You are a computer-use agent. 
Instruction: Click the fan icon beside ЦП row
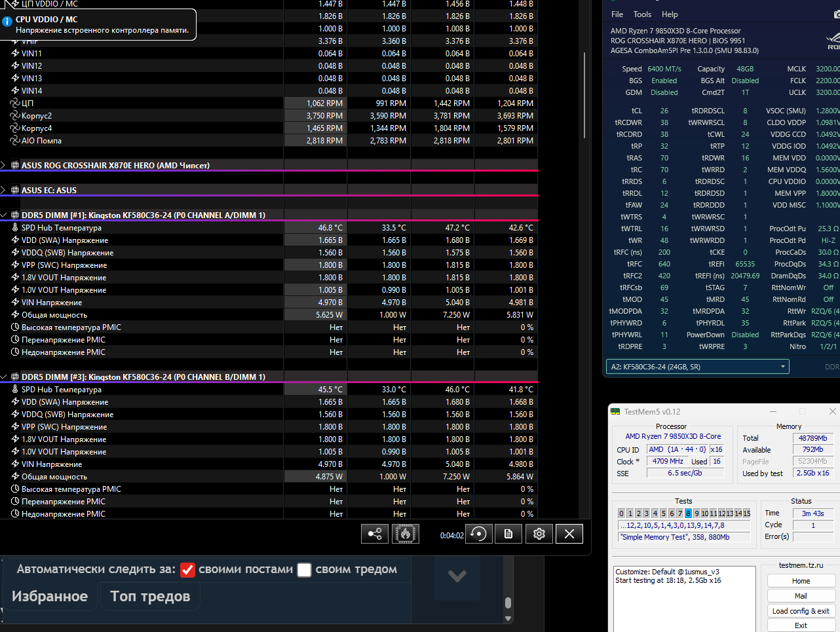15,103
